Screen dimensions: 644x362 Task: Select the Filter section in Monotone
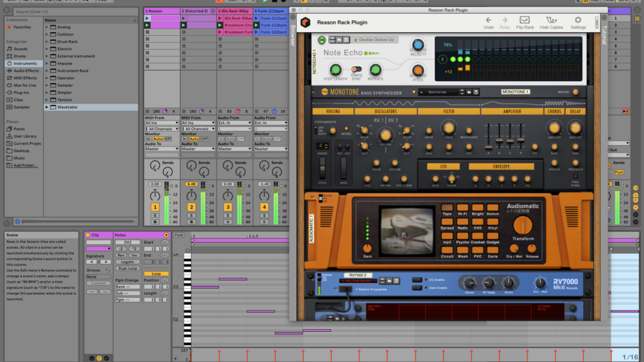(x=449, y=111)
